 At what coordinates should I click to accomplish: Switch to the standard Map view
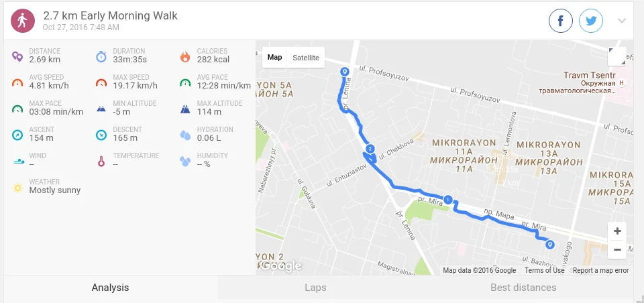click(275, 58)
